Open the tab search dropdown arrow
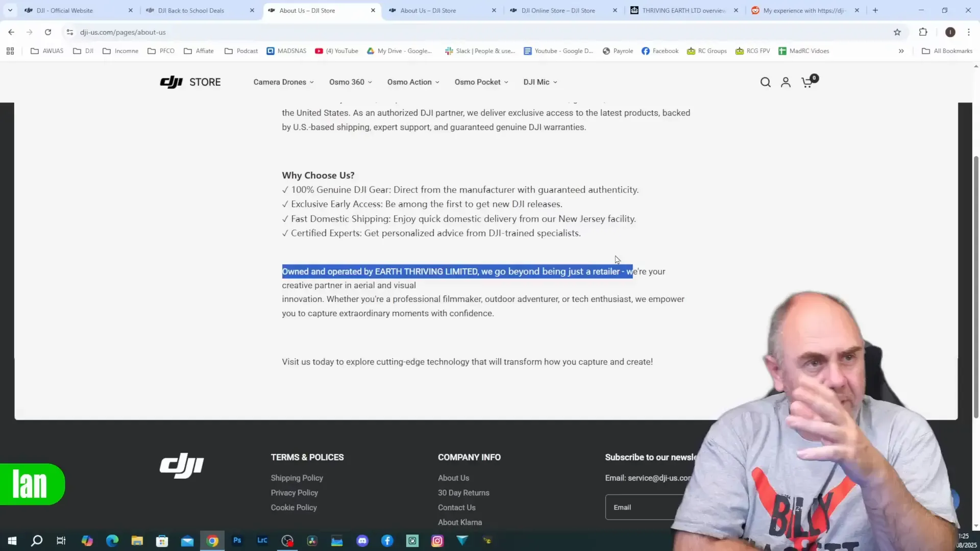The image size is (980, 551). pyautogui.click(x=10, y=10)
